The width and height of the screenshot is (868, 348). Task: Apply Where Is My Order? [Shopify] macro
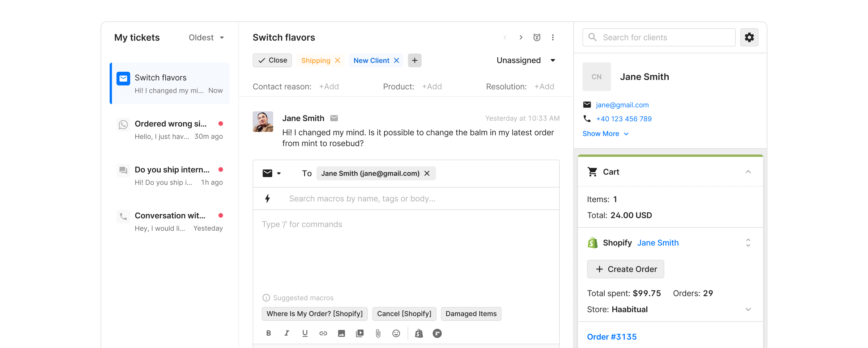click(x=315, y=314)
